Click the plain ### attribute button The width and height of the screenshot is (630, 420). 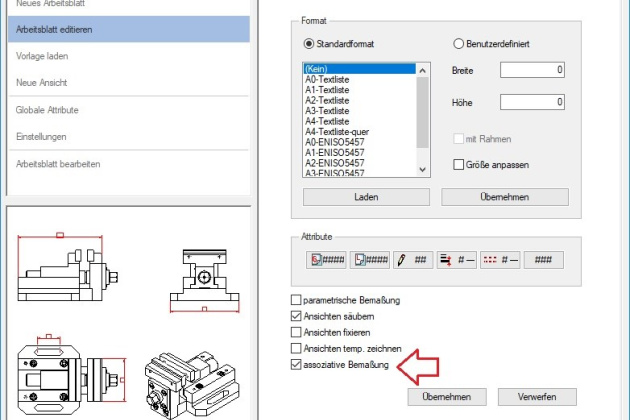tap(543, 260)
